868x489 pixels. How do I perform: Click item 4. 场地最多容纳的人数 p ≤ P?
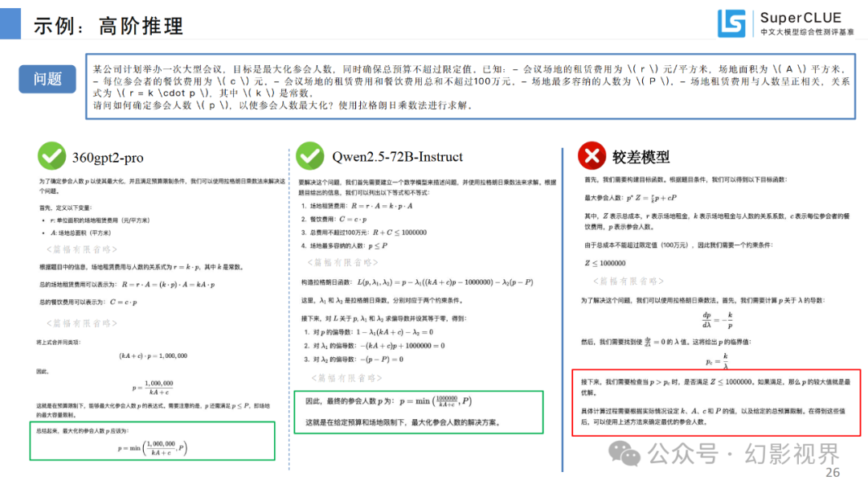[x=344, y=246]
